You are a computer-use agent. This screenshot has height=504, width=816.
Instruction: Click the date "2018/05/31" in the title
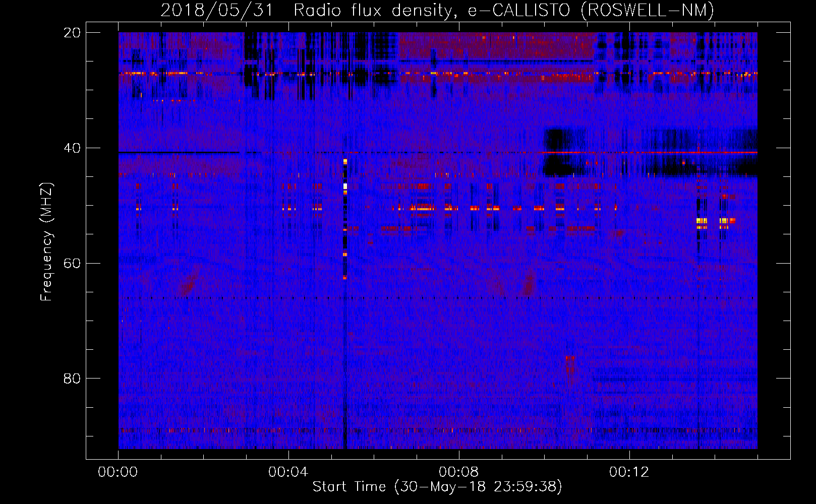coord(217,10)
